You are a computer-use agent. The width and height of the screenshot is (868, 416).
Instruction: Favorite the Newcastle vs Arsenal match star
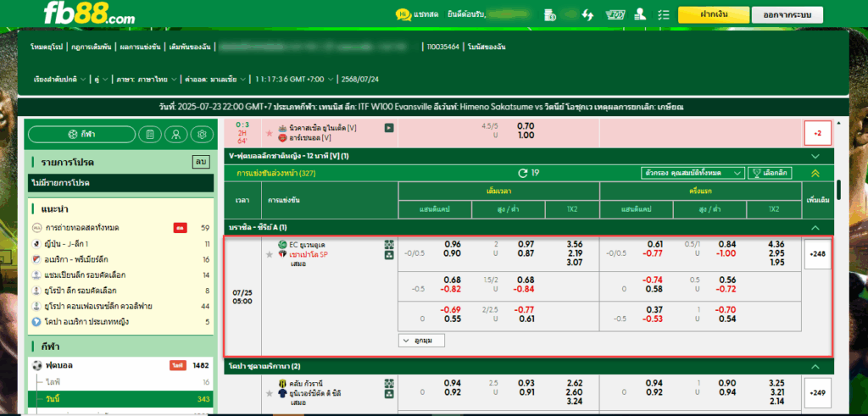[270, 133]
